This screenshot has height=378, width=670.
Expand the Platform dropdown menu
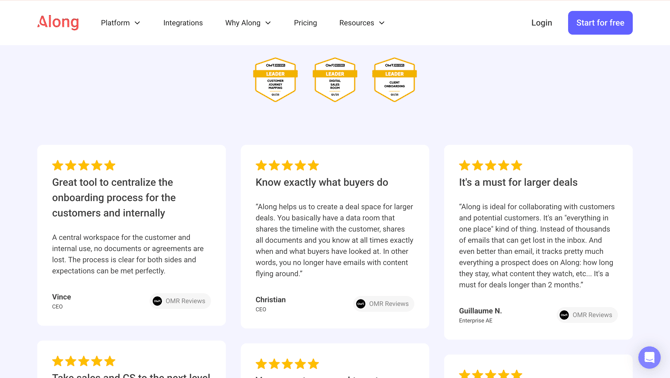(x=120, y=23)
